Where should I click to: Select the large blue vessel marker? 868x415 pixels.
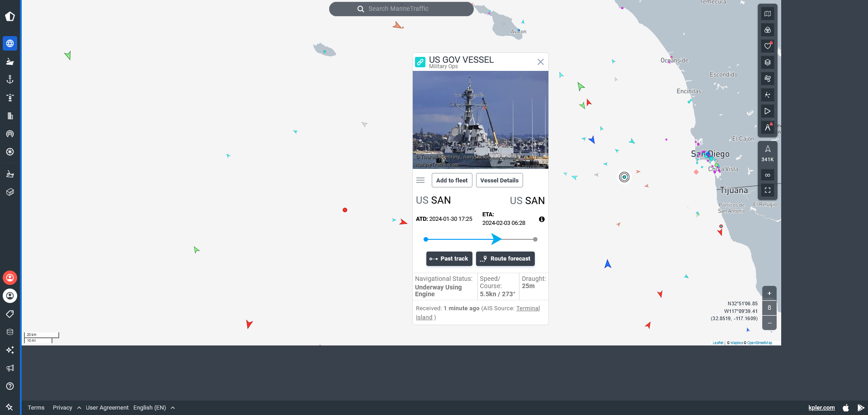tap(608, 264)
